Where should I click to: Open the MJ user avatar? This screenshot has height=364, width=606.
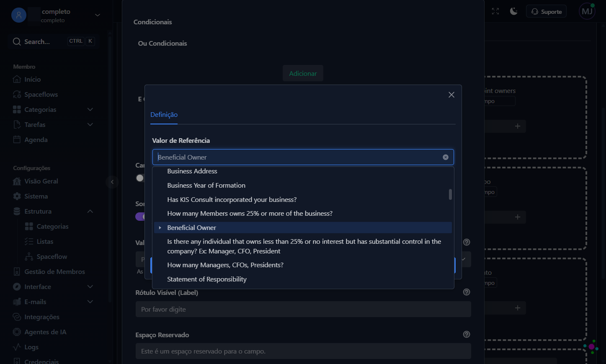click(x=587, y=11)
